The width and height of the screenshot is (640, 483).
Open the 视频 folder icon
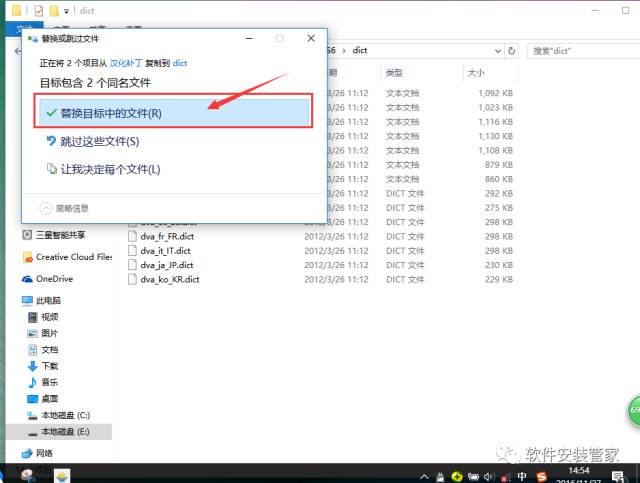pos(31,317)
